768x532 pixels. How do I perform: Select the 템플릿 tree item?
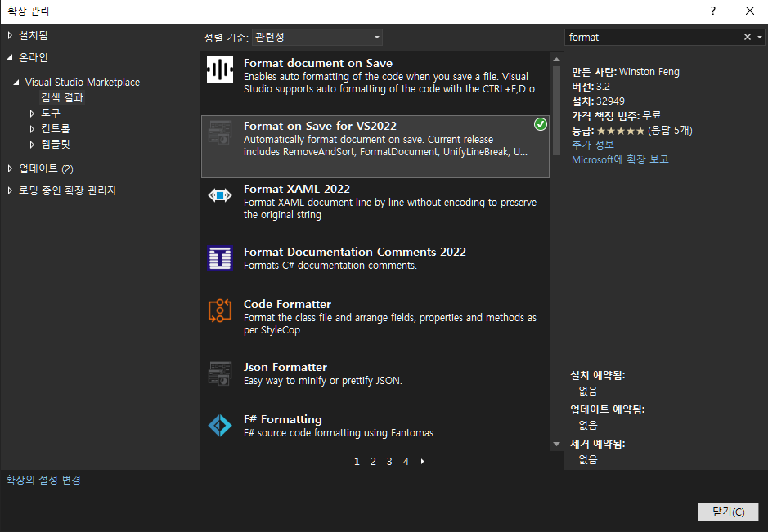click(56, 145)
